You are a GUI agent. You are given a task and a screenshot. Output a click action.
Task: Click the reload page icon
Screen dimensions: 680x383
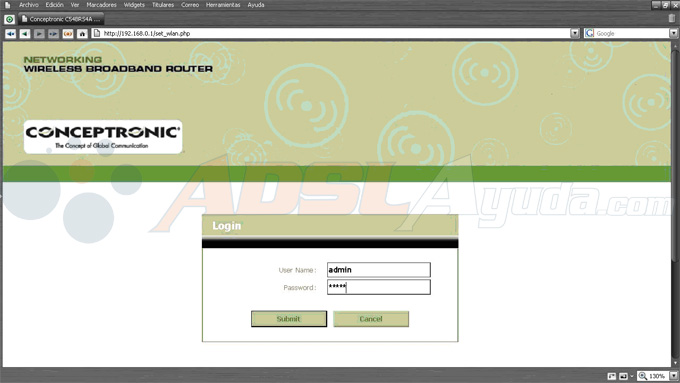click(x=68, y=33)
